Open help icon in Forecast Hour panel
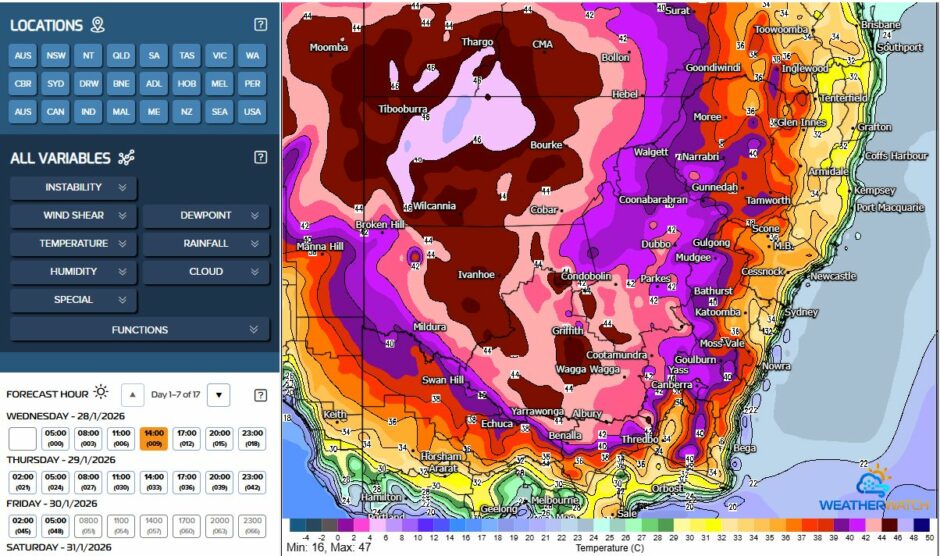 pyautogui.click(x=260, y=394)
